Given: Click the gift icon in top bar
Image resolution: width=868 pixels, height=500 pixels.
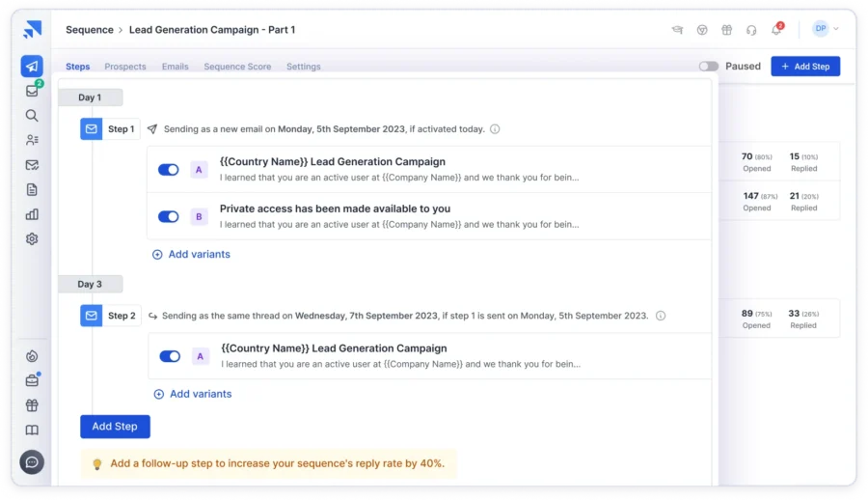Looking at the screenshot, I should pos(727,30).
